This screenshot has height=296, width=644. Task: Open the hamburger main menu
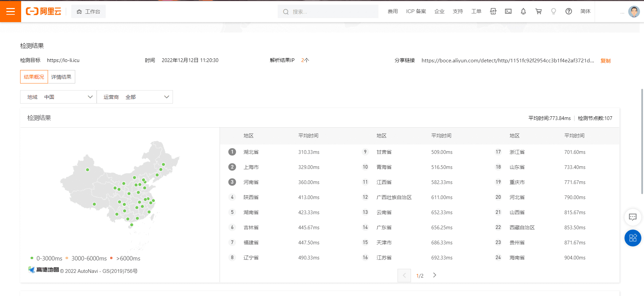(x=10, y=11)
